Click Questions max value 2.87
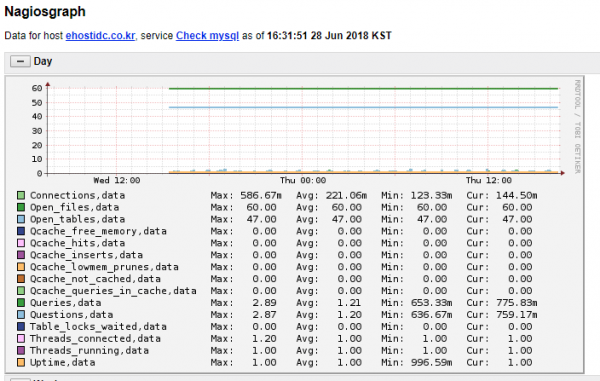The width and height of the screenshot is (600, 381). point(264,314)
